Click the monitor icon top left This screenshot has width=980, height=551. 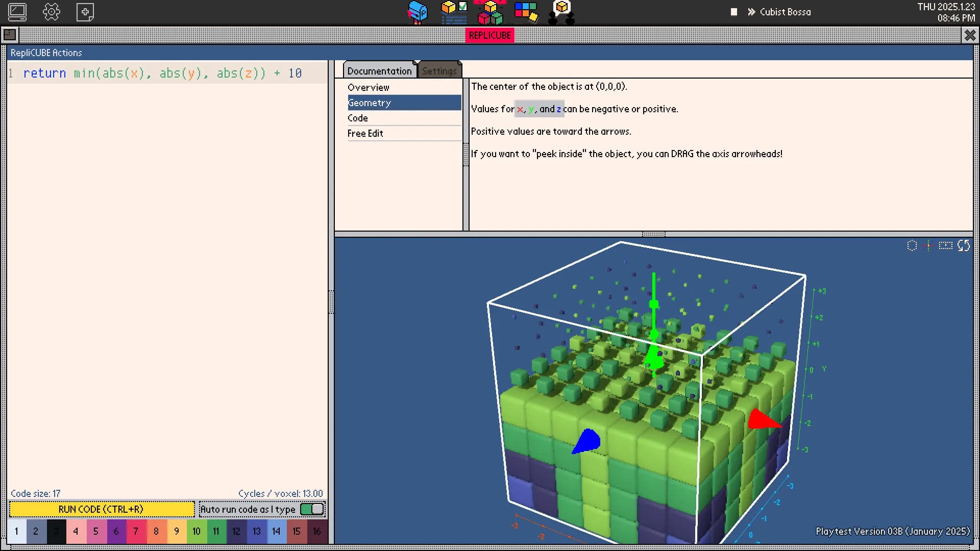[x=17, y=12]
